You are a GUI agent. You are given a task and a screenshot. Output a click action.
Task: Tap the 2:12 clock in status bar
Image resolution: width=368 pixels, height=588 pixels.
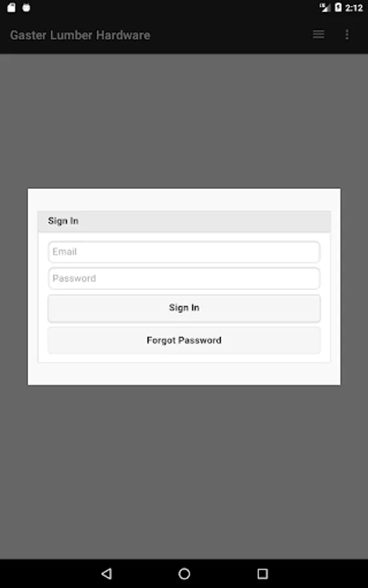(x=354, y=8)
